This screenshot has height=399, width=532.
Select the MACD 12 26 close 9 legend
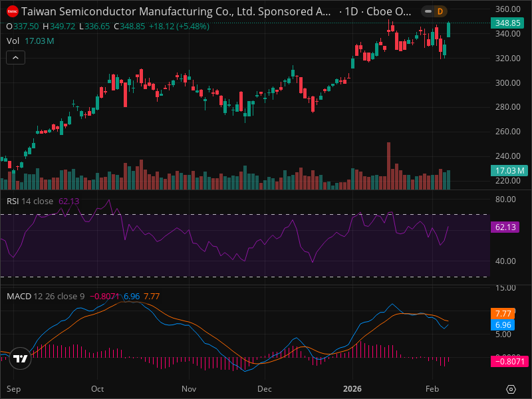[x=45, y=296]
